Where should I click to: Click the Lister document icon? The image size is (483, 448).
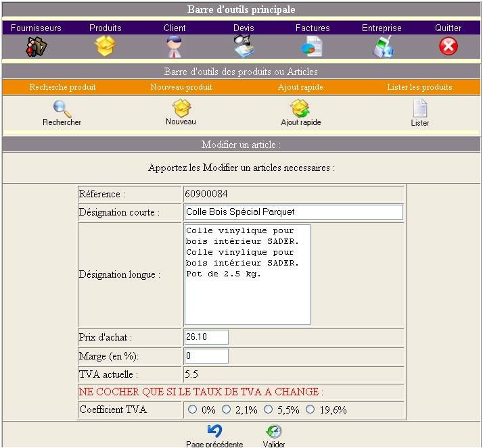420,108
